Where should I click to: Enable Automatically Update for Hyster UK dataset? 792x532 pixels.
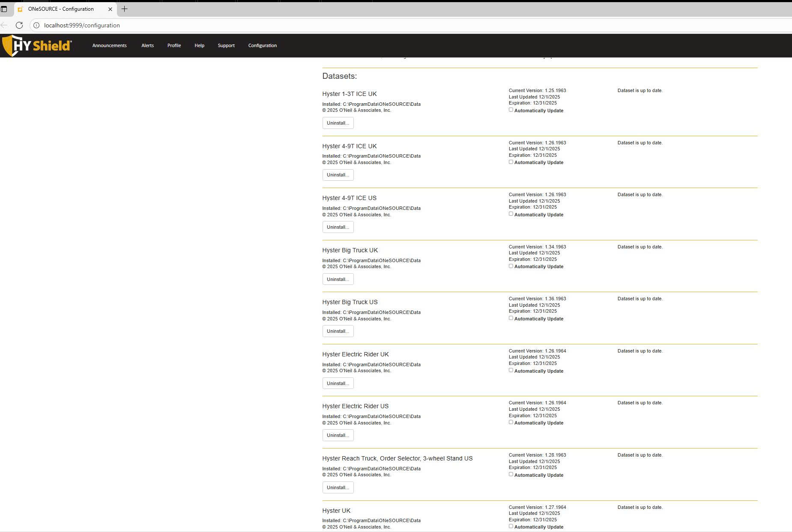tap(511, 526)
